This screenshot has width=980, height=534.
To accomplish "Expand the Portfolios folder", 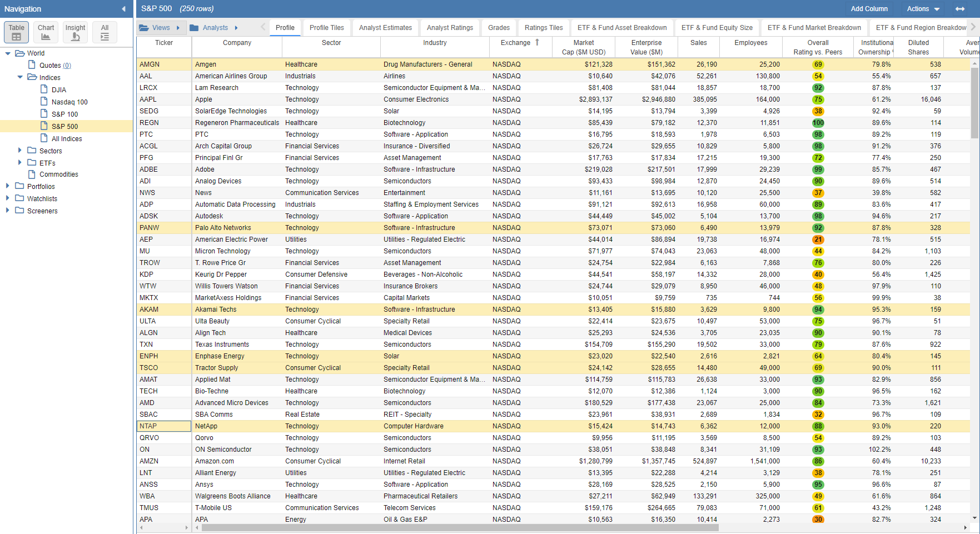I will click(x=8, y=186).
